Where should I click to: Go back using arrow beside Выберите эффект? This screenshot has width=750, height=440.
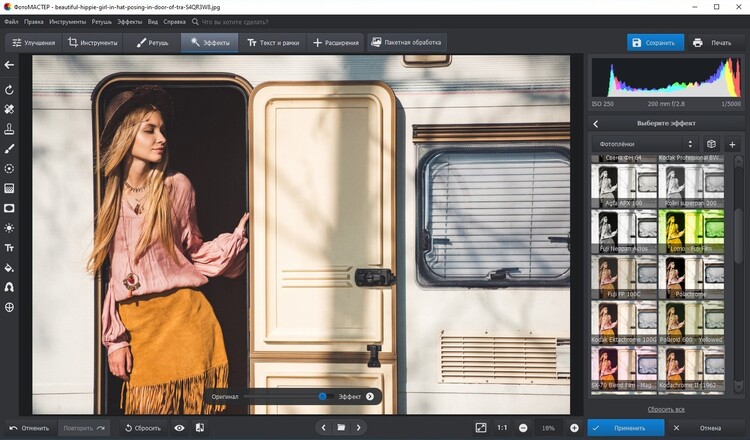click(x=596, y=123)
